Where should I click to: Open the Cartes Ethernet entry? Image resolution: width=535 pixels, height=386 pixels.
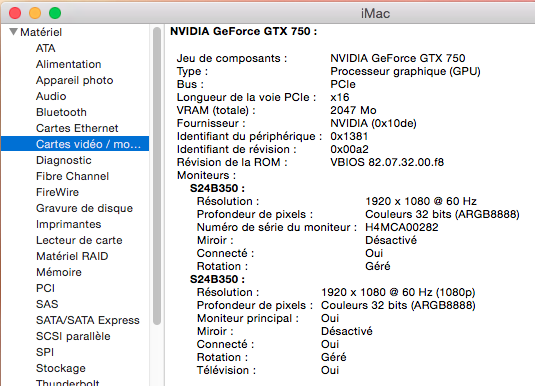(77, 128)
